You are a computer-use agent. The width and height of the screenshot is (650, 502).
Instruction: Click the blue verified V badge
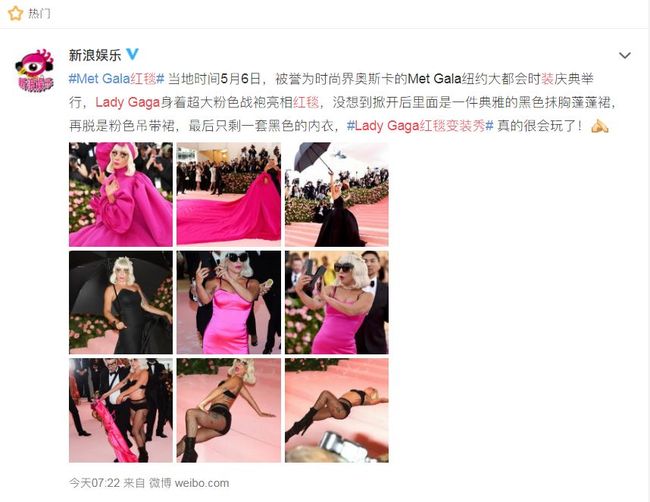[133, 54]
